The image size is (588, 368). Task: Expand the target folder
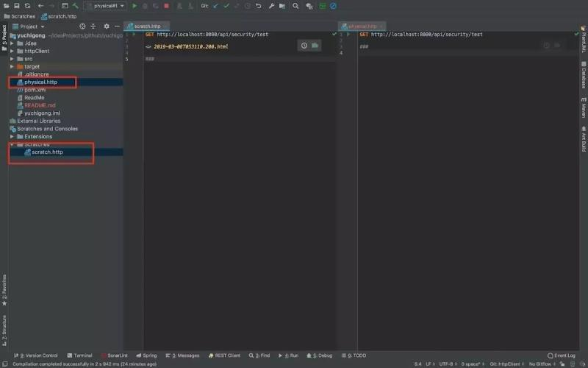click(x=12, y=66)
